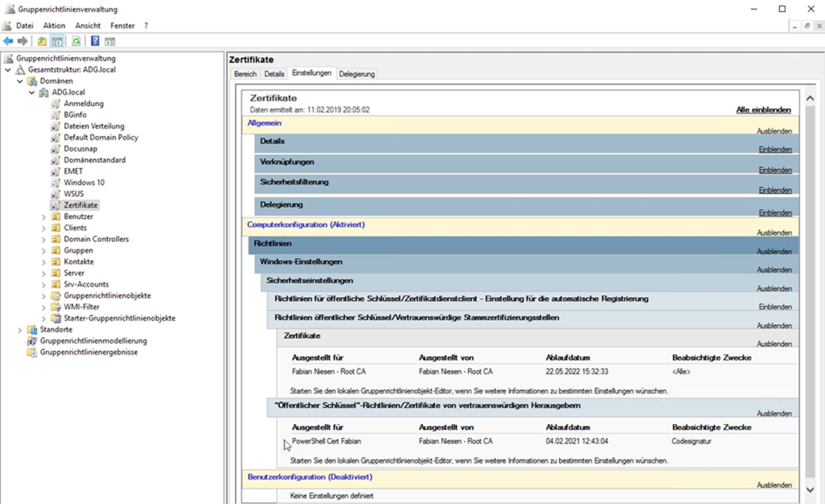This screenshot has height=504, width=825.
Task: Click the vertical scrollbar thumb in report
Action: click(x=810, y=292)
